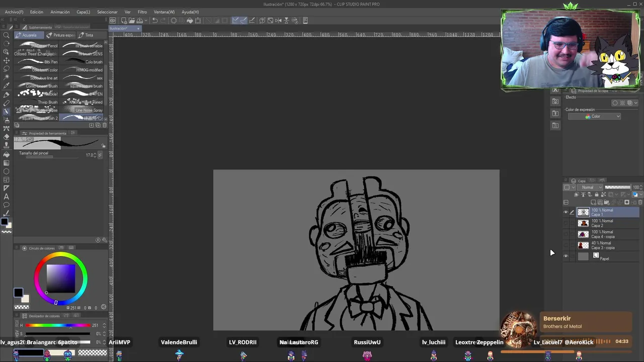
Task: Create new raster layer icon
Action: click(593, 202)
